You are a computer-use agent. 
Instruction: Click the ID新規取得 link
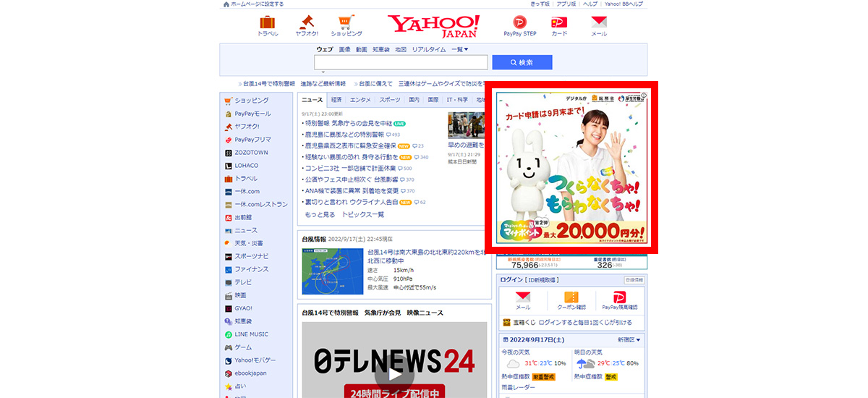(x=542, y=280)
